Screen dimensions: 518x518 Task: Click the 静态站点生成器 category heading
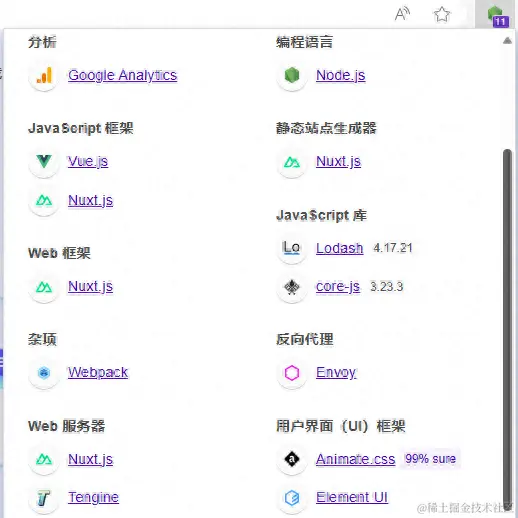[x=326, y=128]
